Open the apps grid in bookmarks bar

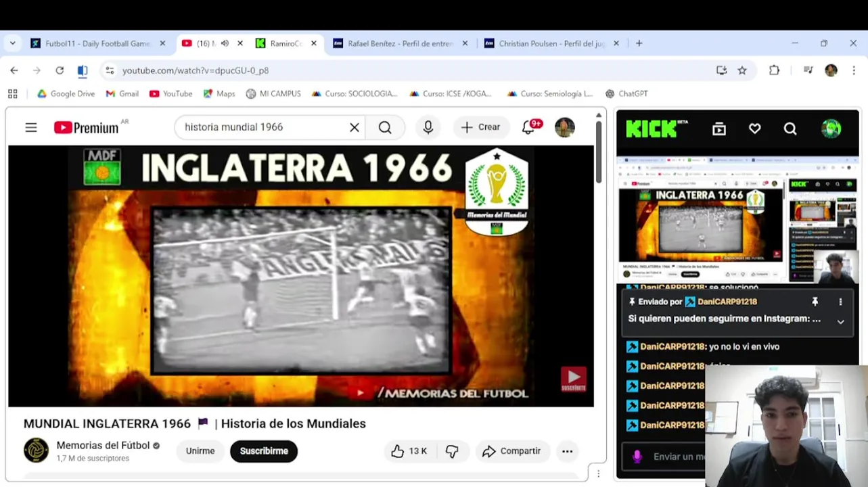(12, 94)
